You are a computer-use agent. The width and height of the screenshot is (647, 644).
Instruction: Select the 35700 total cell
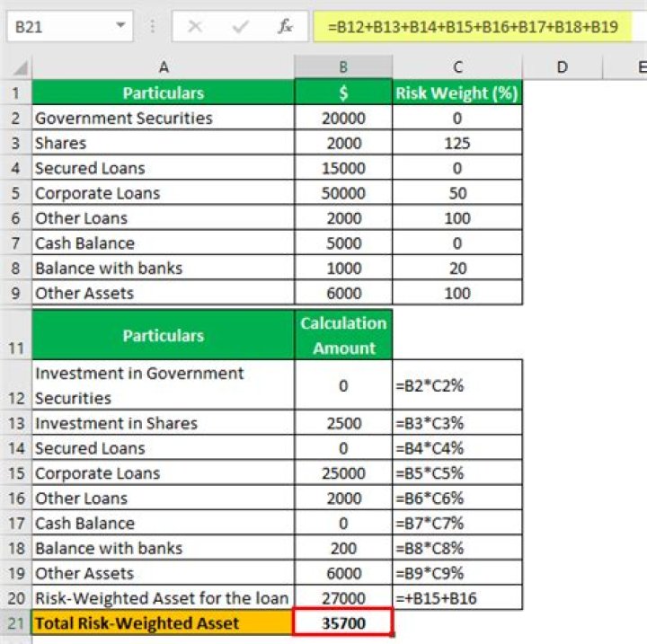pos(342,621)
